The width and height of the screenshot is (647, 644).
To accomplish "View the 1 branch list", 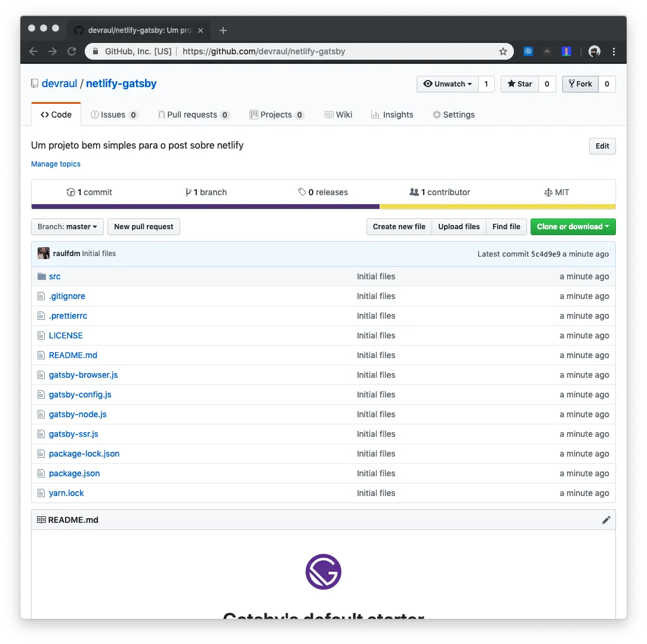I will pos(206,192).
